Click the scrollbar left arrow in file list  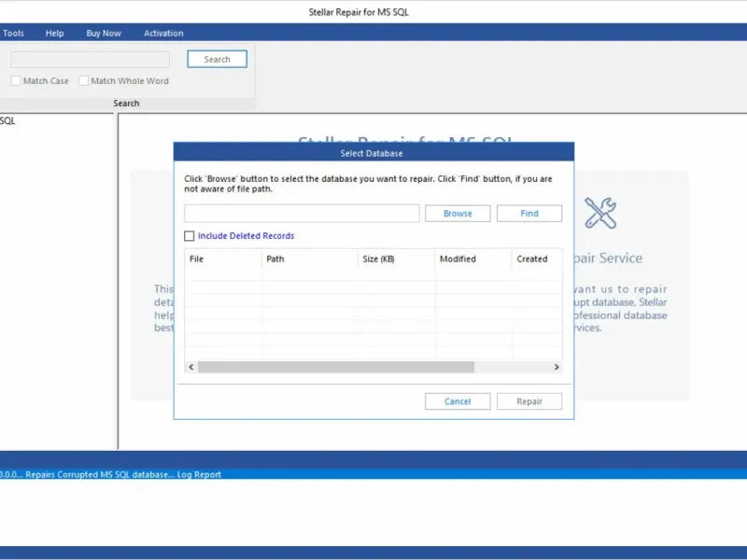pos(191,368)
